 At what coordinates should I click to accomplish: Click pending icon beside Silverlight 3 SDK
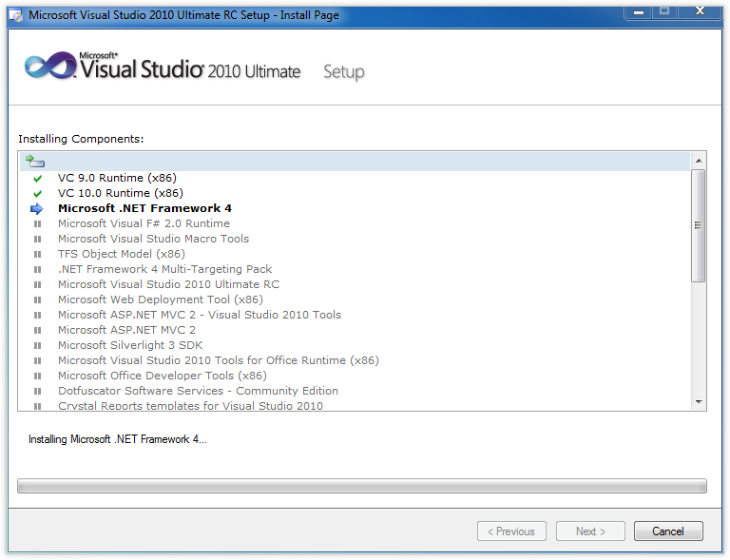(37, 346)
